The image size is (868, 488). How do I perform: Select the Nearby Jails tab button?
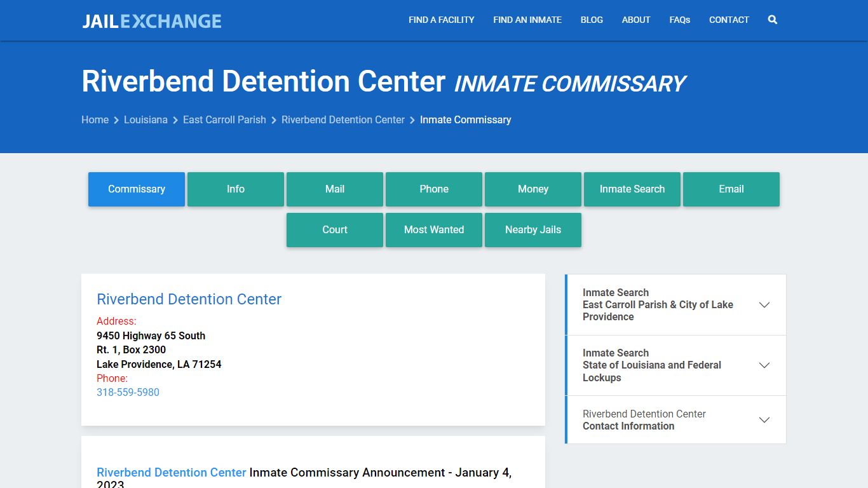point(533,230)
